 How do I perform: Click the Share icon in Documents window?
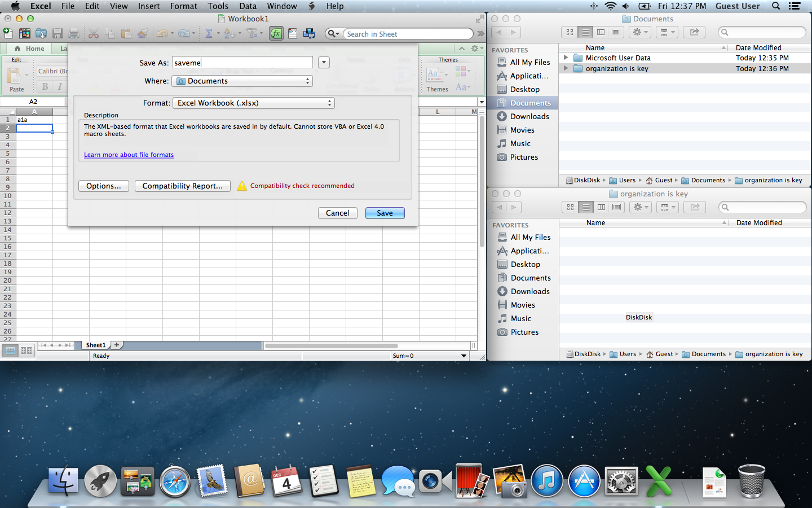click(x=694, y=32)
